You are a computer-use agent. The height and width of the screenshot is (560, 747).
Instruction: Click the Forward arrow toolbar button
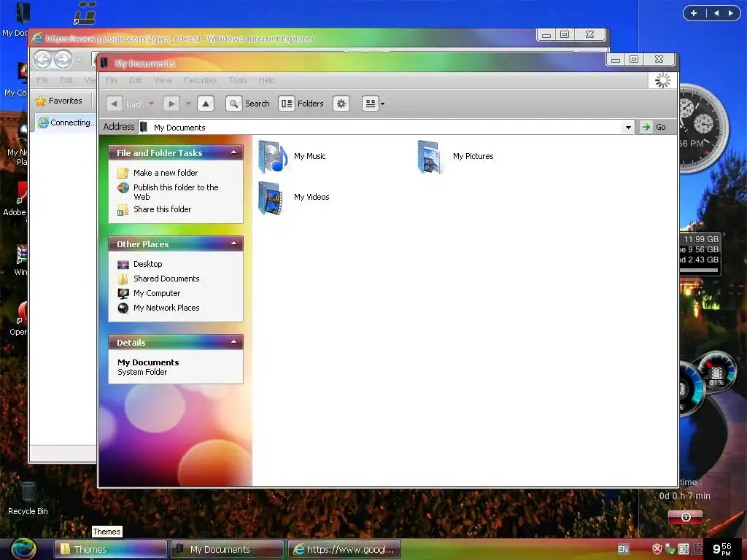pos(171,104)
